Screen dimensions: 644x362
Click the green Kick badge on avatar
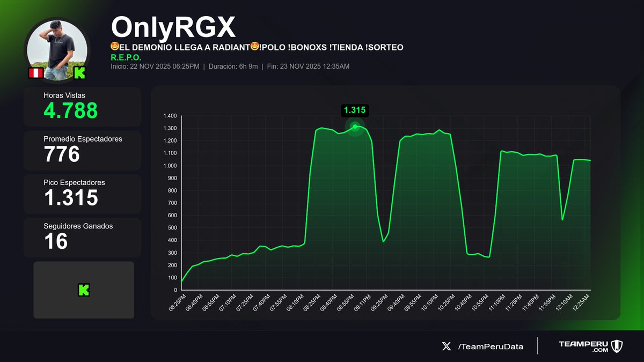[x=80, y=73]
